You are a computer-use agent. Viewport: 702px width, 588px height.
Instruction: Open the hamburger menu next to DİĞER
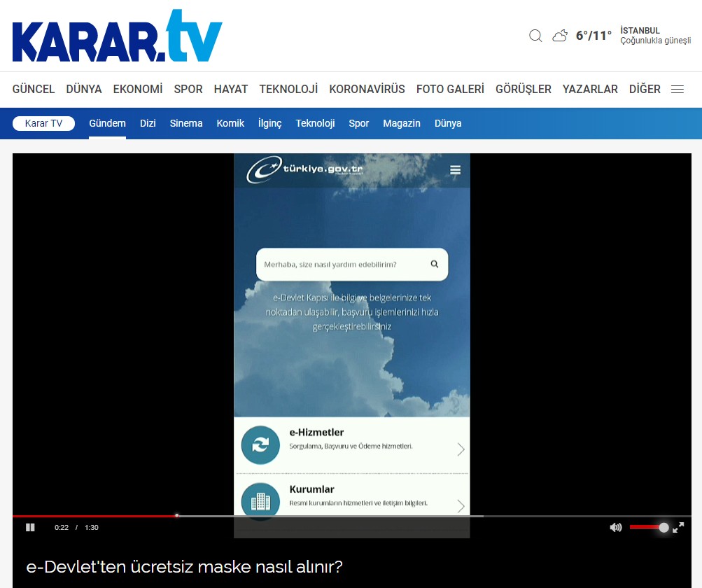678,90
